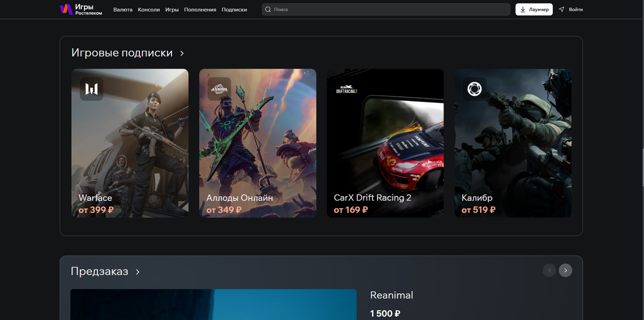
Task: Click the Войти login link
Action: point(576,9)
